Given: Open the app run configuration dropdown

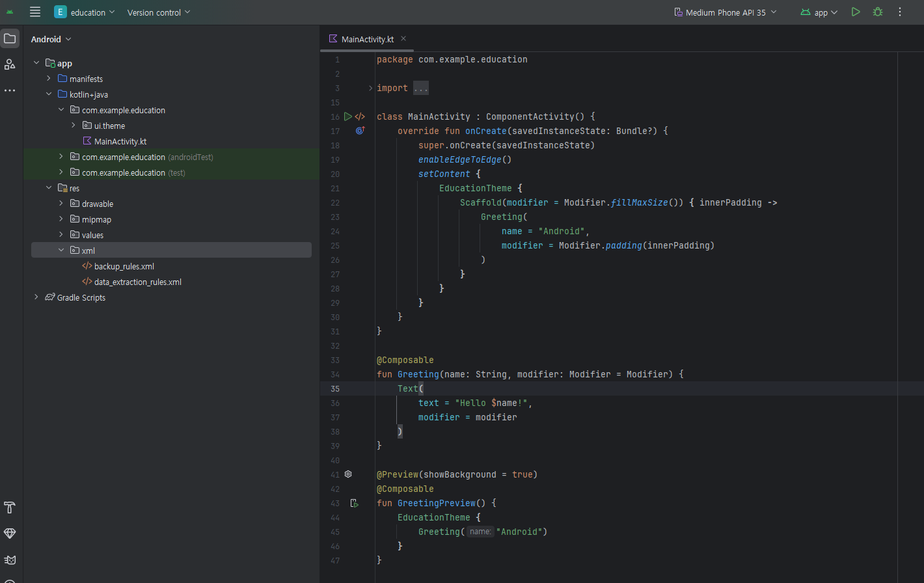Looking at the screenshot, I should 819,12.
